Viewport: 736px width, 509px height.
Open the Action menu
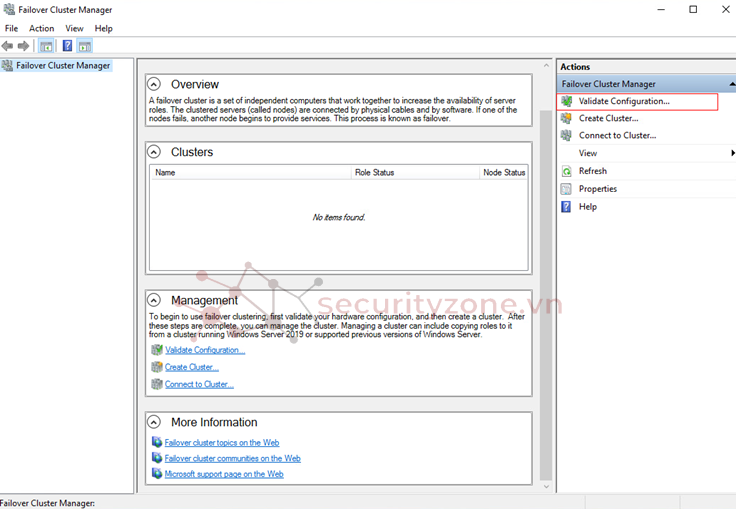tap(41, 29)
